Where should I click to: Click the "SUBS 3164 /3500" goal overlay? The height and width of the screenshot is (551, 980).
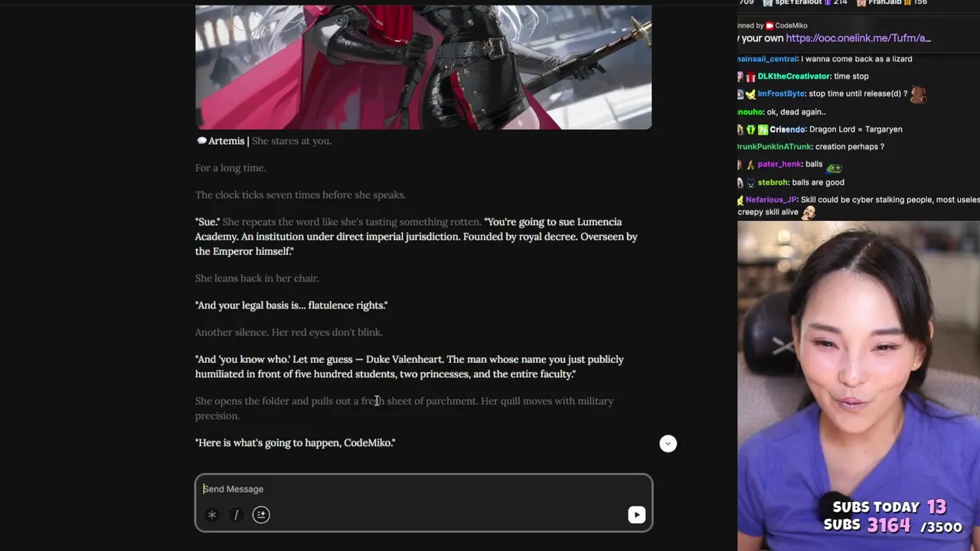[x=893, y=526]
